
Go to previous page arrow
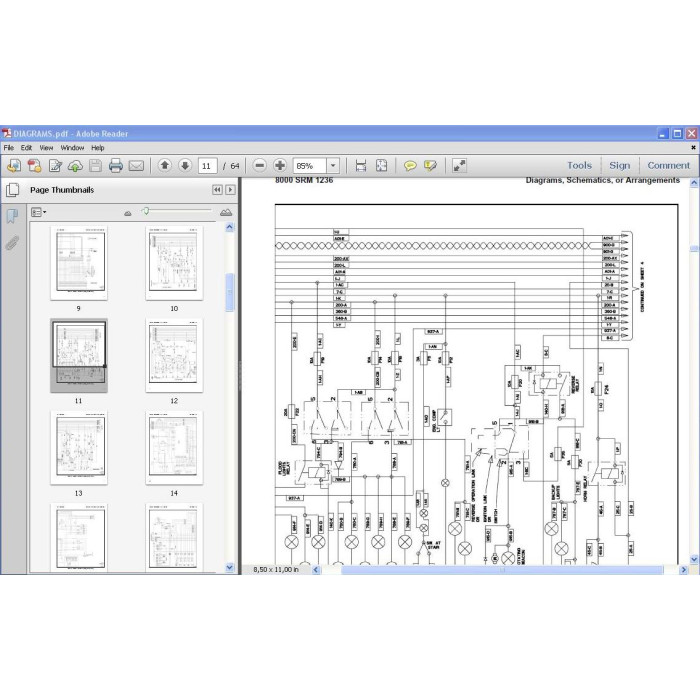click(x=164, y=166)
